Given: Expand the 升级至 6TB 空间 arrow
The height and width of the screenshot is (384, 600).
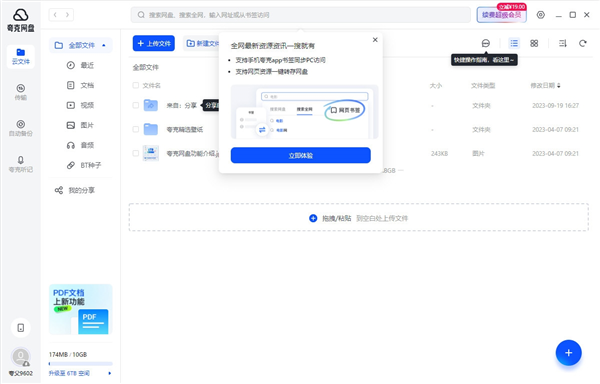Looking at the screenshot, I should pyautogui.click(x=110, y=373).
